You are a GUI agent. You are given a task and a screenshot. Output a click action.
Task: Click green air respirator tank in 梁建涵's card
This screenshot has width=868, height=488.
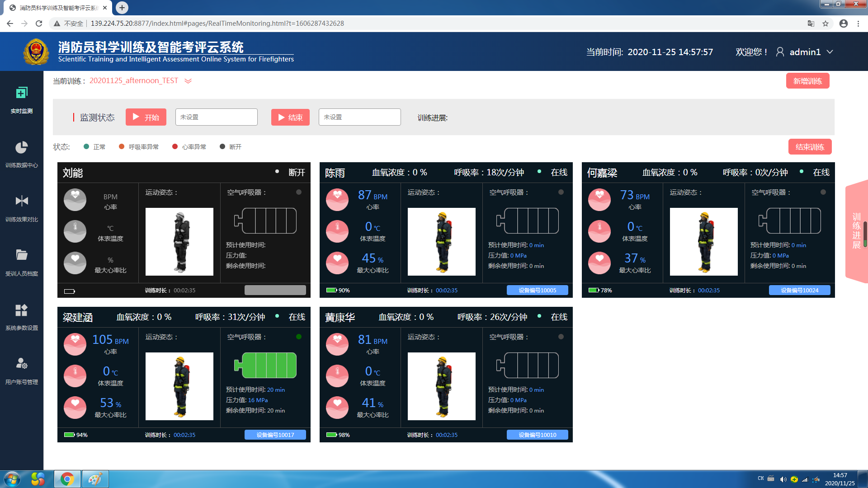(x=265, y=365)
